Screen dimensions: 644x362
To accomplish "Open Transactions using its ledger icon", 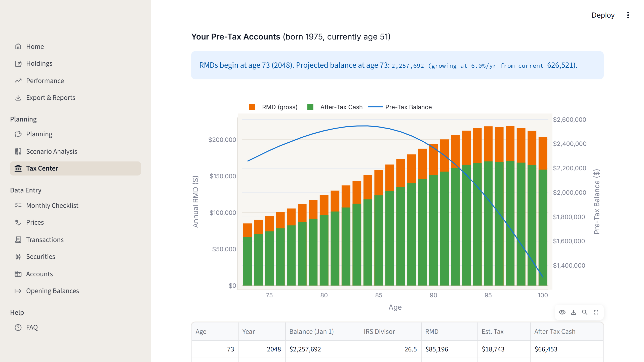I will pos(18,240).
